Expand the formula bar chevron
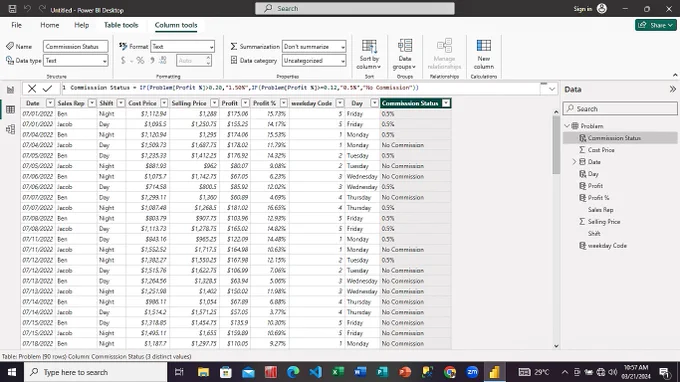The image size is (680, 382). pyautogui.click(x=552, y=89)
